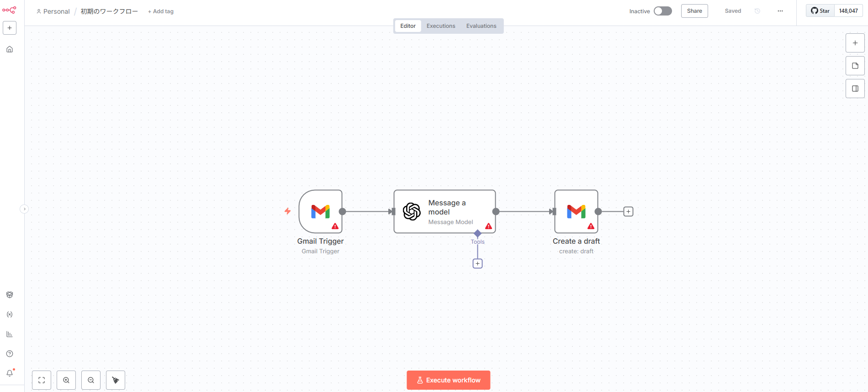Click the zoom out magnifier button
The width and height of the screenshot is (868, 392).
91,380
